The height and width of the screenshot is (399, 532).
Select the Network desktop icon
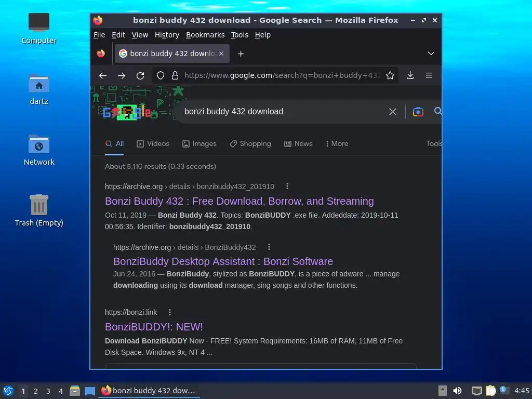click(39, 150)
